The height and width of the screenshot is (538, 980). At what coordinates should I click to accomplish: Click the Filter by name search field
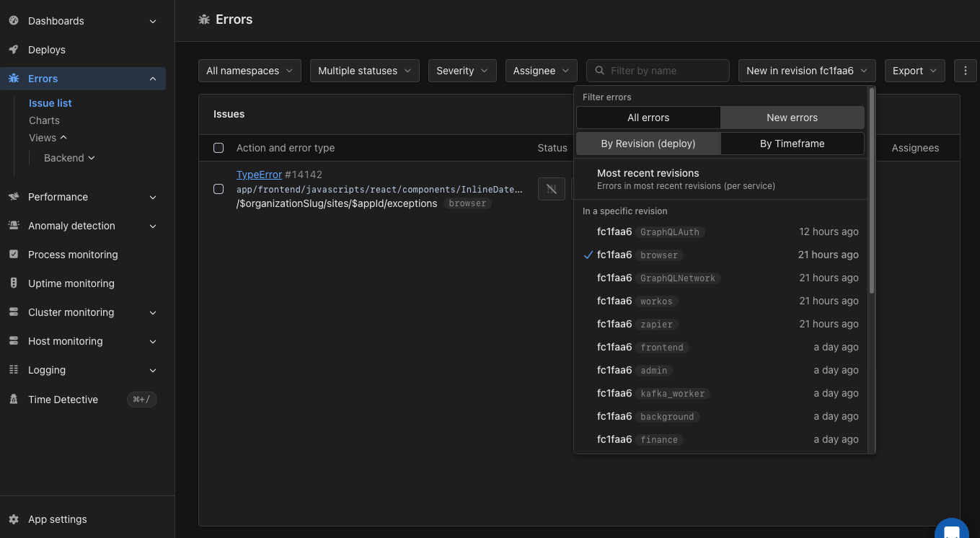(x=658, y=71)
